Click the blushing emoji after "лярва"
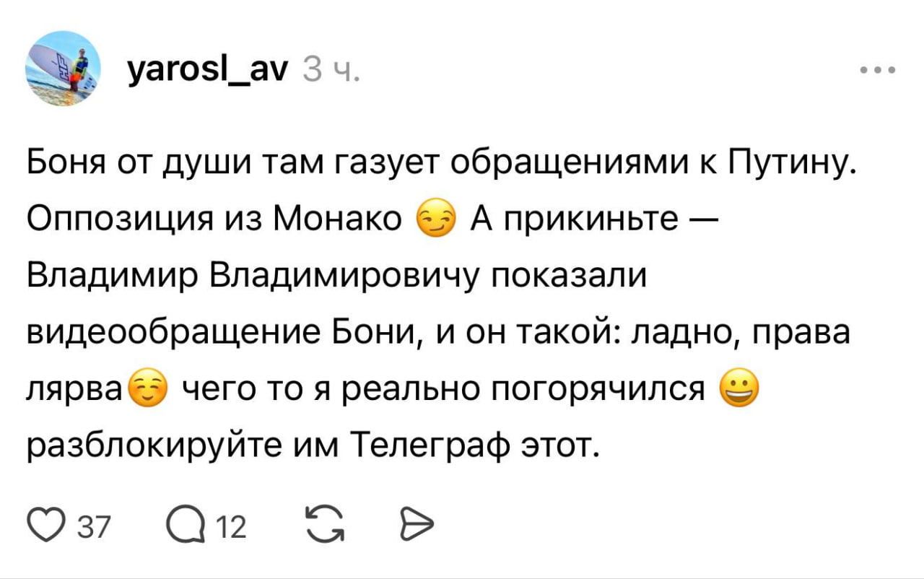 pyautogui.click(x=147, y=392)
